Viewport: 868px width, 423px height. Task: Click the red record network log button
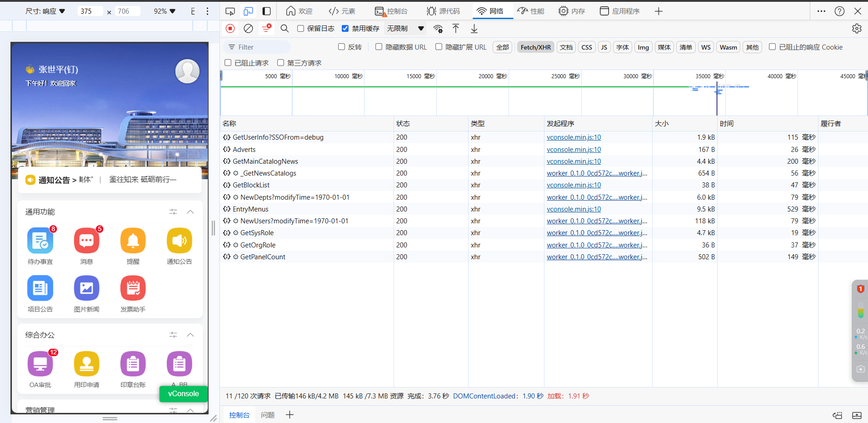click(230, 29)
